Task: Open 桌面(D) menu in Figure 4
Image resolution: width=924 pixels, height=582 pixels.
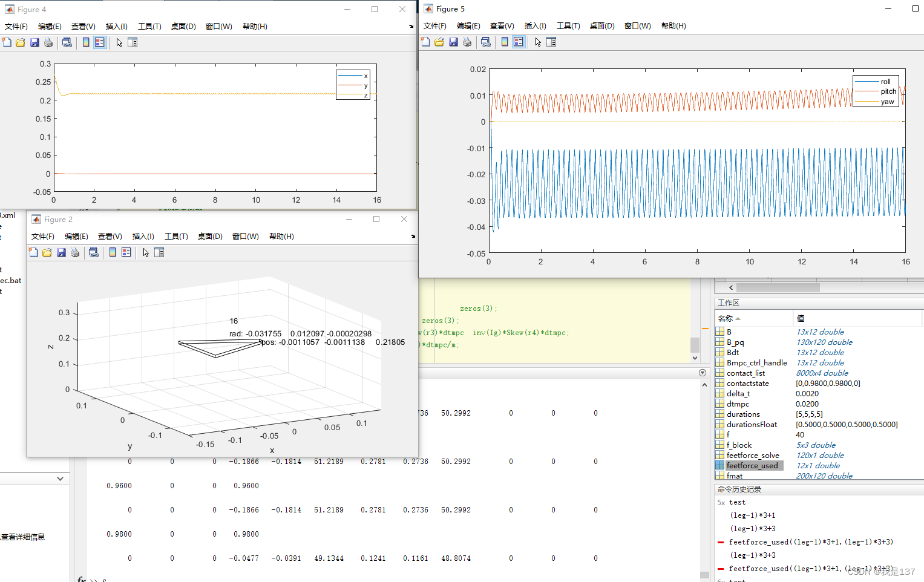Action: click(x=183, y=26)
